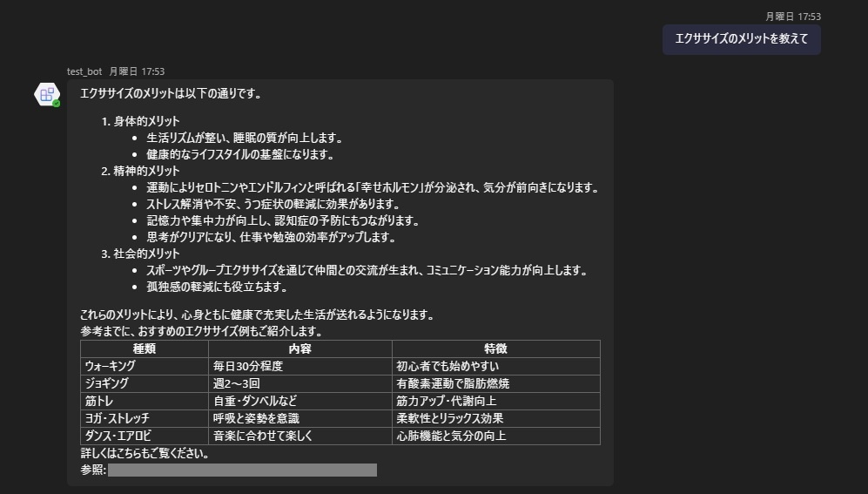This screenshot has width=868, height=494.
Task: Click the table cell '毎日30分程度'
Action: click(300, 366)
